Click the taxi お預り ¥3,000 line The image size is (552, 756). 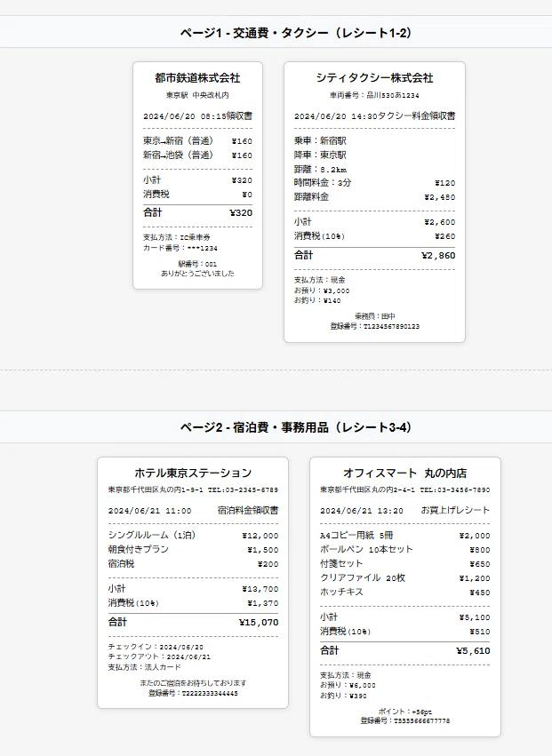pyautogui.click(x=322, y=290)
